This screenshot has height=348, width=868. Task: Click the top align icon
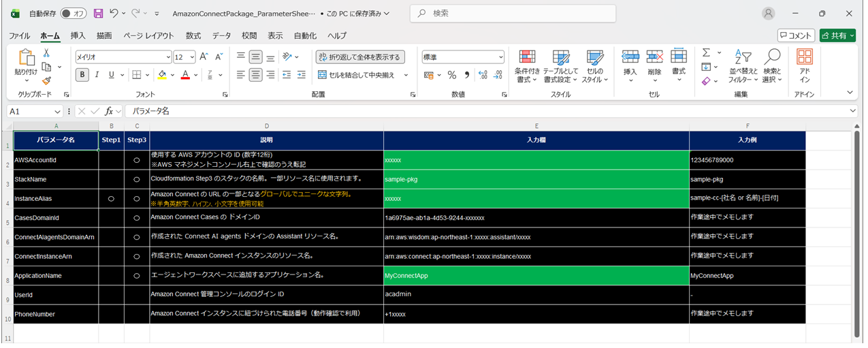coord(241,57)
